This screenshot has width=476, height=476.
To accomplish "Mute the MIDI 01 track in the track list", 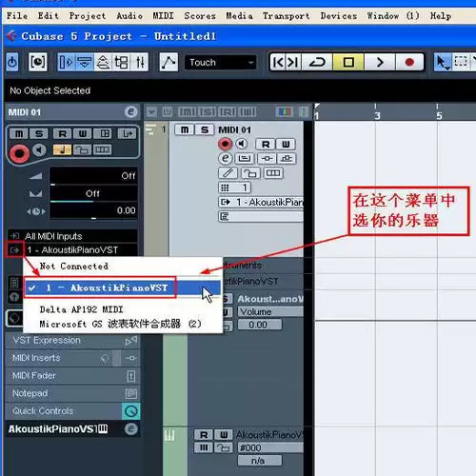I will tap(184, 129).
